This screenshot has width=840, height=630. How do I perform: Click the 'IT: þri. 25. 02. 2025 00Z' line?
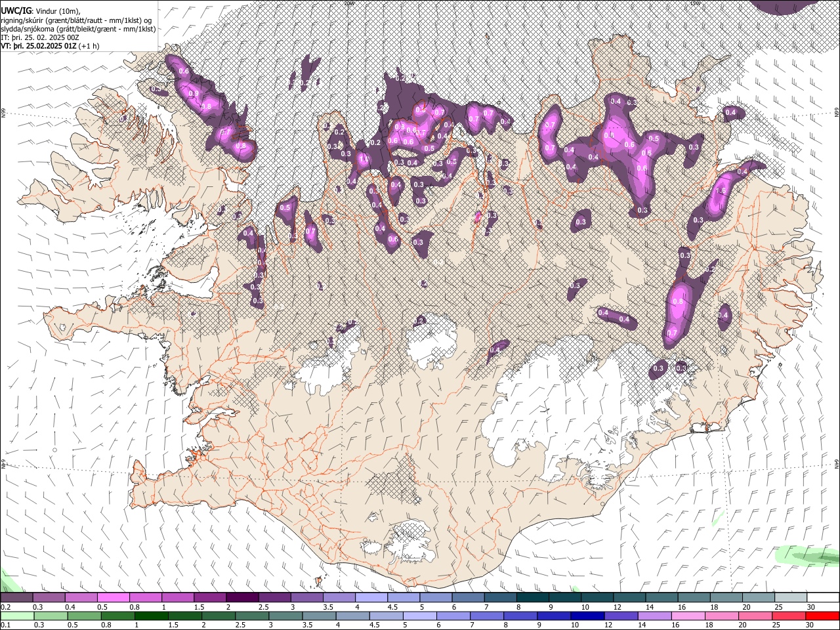tap(40, 37)
